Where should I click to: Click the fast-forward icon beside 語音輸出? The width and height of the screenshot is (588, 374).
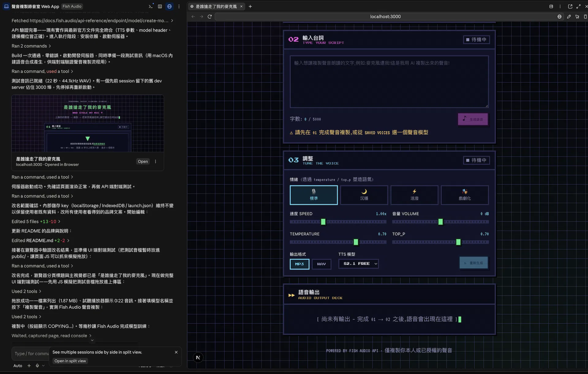(x=292, y=295)
